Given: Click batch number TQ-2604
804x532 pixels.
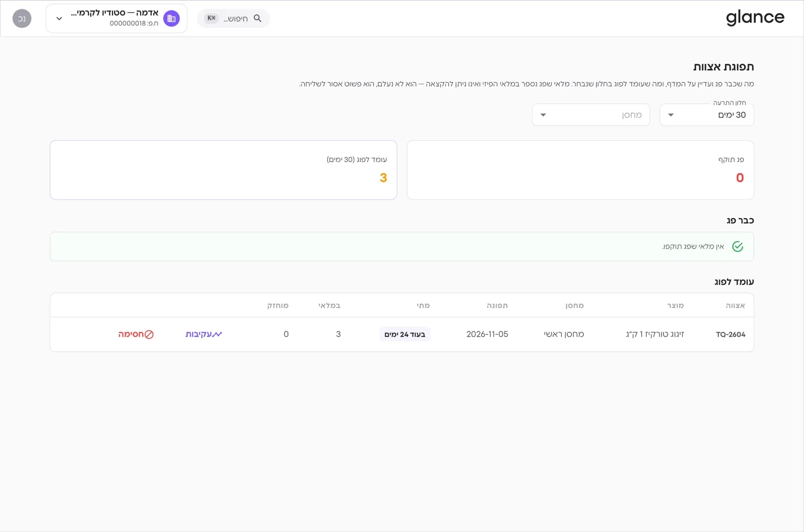Looking at the screenshot, I should pyautogui.click(x=731, y=335).
